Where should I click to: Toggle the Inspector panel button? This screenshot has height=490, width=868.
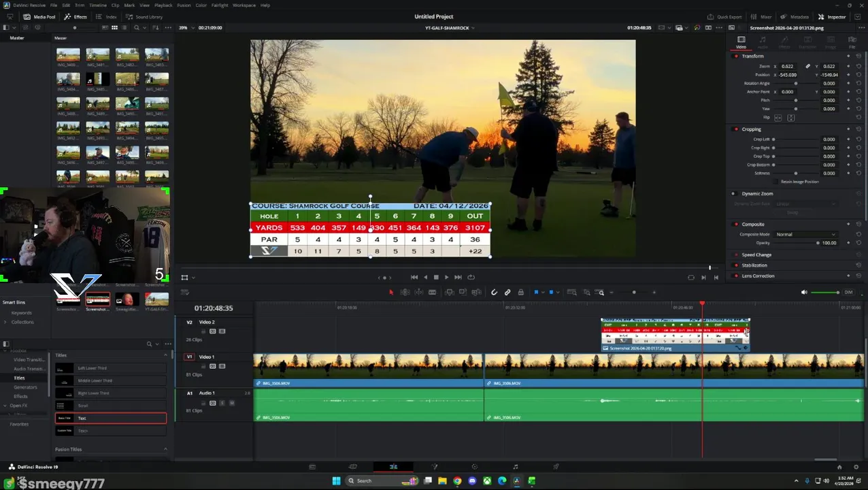pyautogui.click(x=832, y=16)
